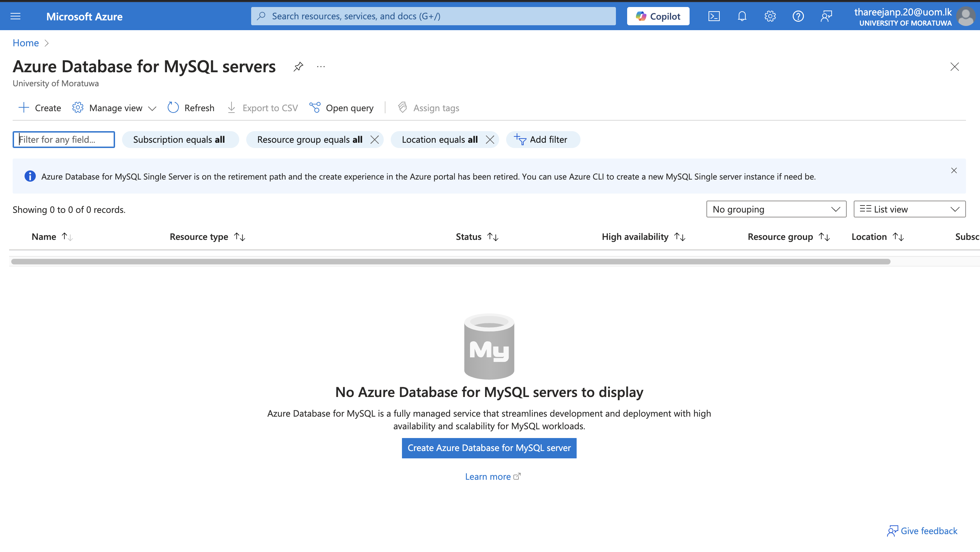Open the Resource group equals all filter
The image size is (980, 552).
310,140
